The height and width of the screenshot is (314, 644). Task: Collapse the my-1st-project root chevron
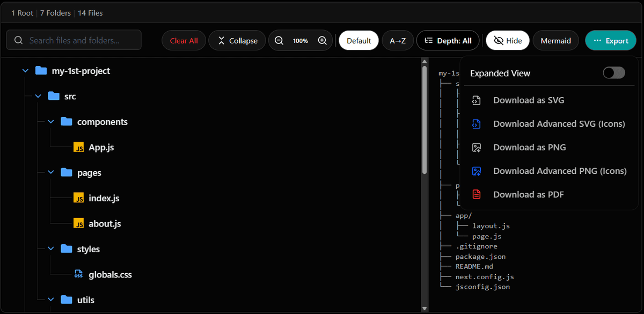tap(25, 71)
